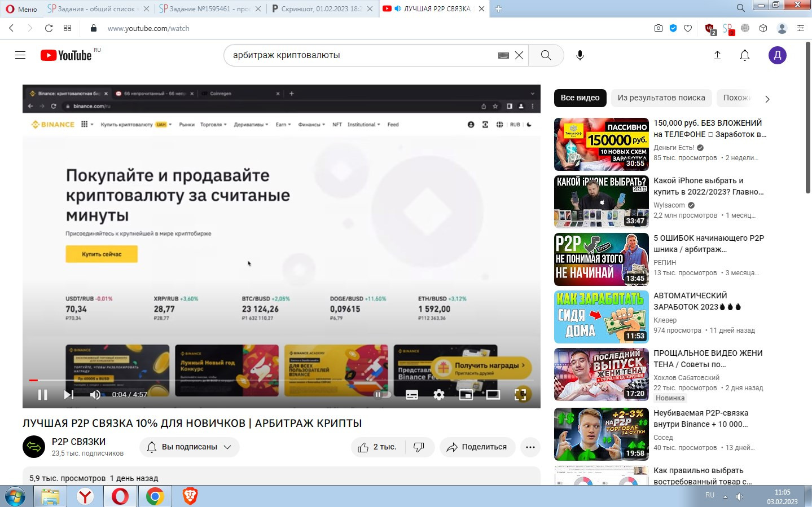Open more actions three-dot menu under video

point(530,447)
